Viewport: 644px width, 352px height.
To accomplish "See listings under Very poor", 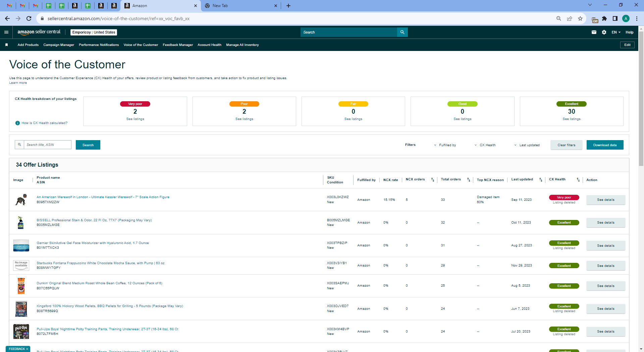I will tap(135, 119).
